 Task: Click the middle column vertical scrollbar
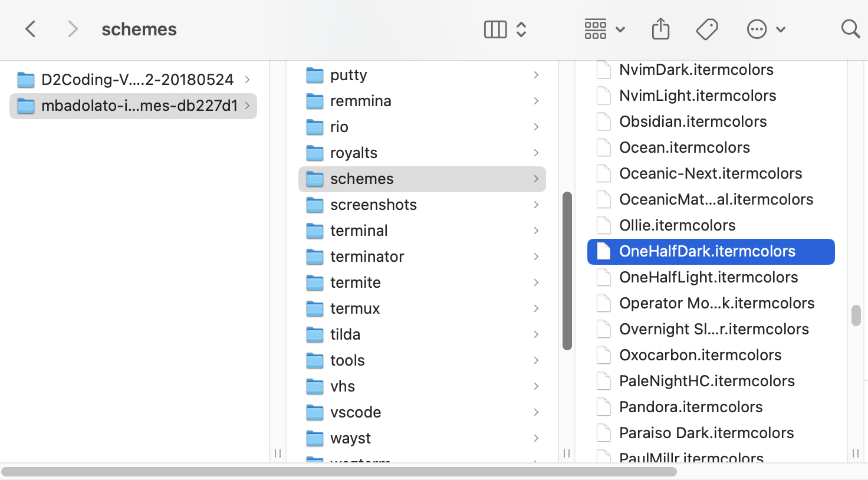tap(567, 271)
